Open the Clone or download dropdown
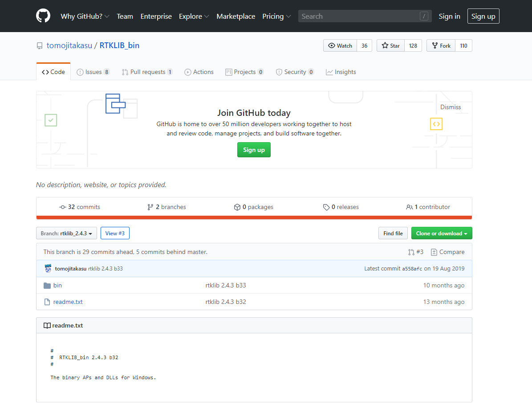This screenshot has height=418, width=532. click(442, 233)
